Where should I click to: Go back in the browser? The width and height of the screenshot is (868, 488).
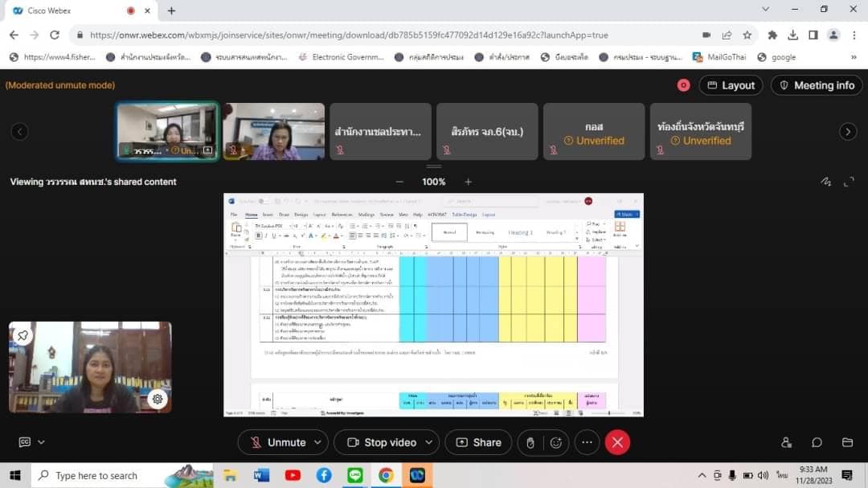coord(14,35)
